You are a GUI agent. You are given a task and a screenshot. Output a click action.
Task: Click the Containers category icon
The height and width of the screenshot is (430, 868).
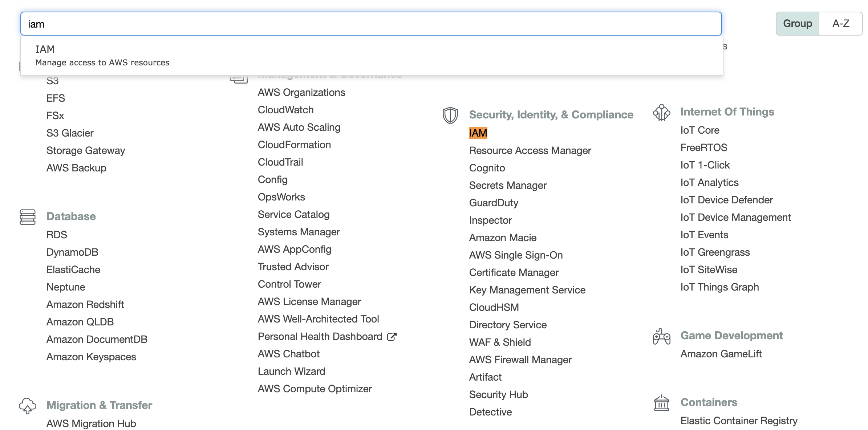coord(661,403)
